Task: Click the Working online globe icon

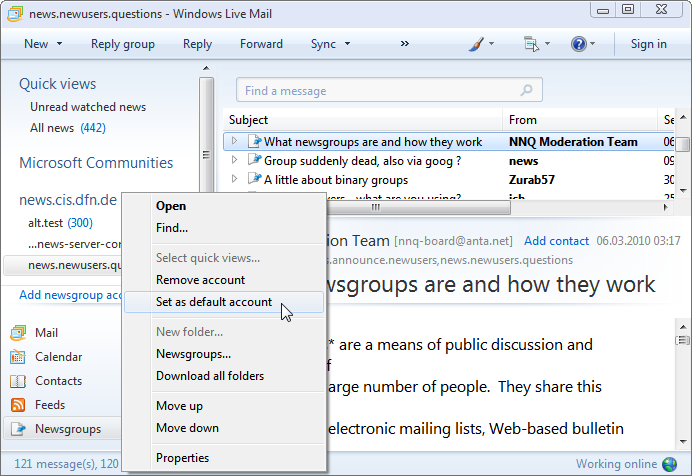Action: point(669,464)
